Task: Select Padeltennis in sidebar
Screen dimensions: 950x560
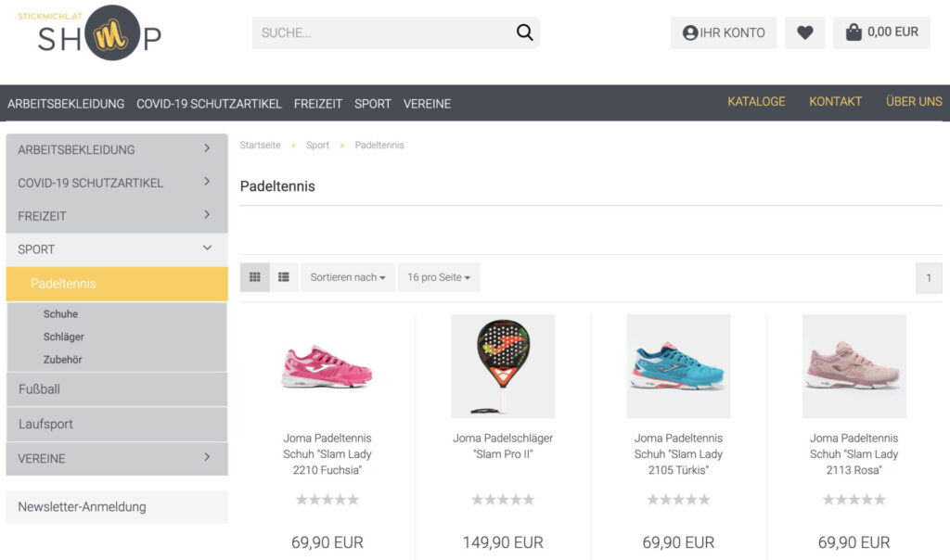Action: point(117,284)
